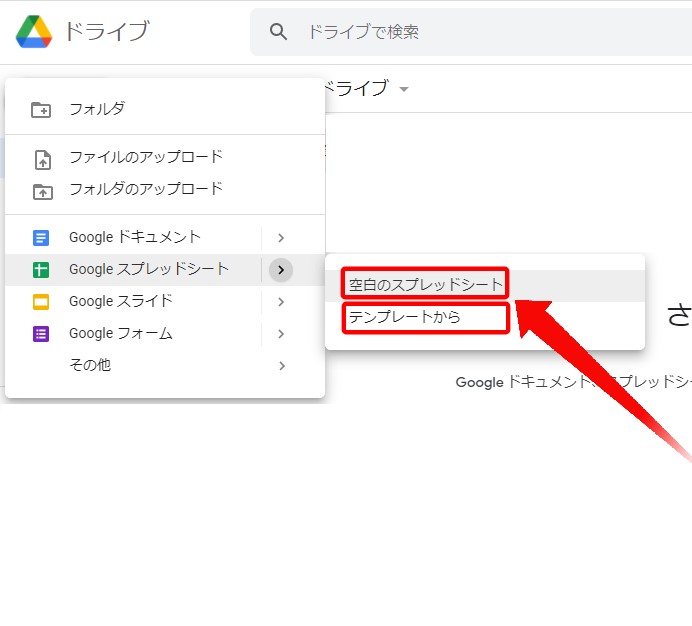Expand the その他 submenu arrow
The width and height of the screenshot is (692, 626).
pos(282,366)
